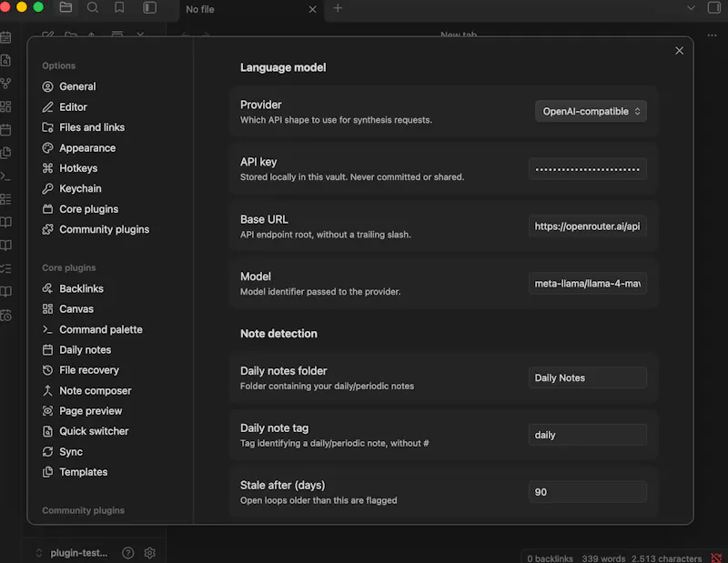Click the General person icon
This screenshot has width=728, height=563.
click(48, 86)
